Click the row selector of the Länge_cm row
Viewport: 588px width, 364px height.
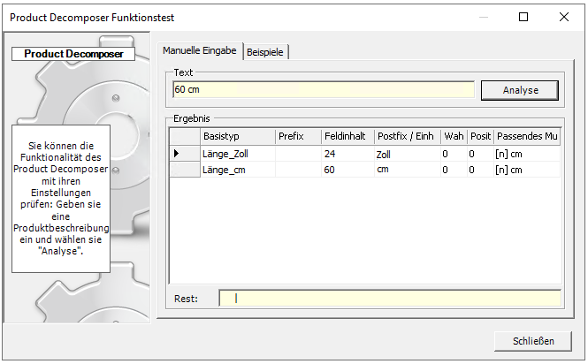[185, 170]
